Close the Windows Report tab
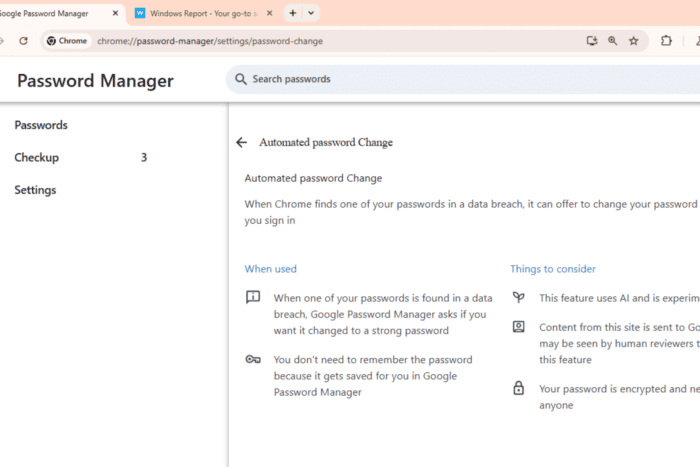 [270, 13]
